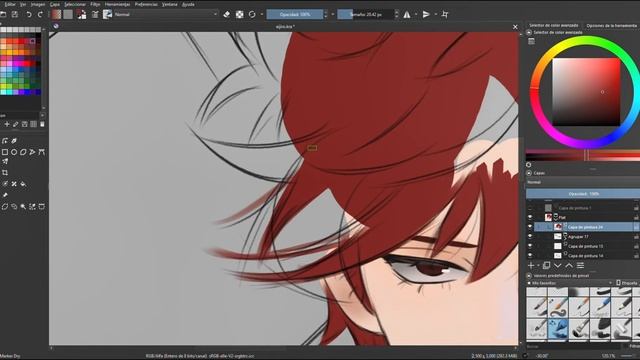Open the layer properties list icon
This screenshot has width=640, height=360.
(580, 266)
